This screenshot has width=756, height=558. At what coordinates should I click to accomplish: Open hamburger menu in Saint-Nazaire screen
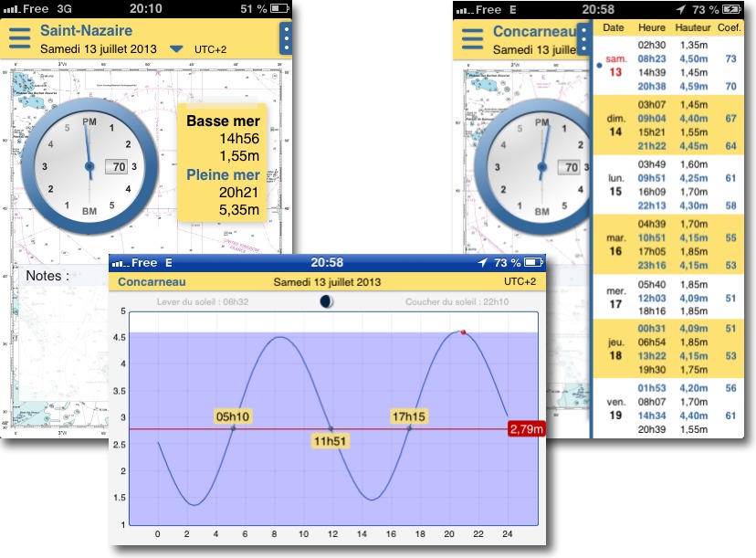(20, 39)
